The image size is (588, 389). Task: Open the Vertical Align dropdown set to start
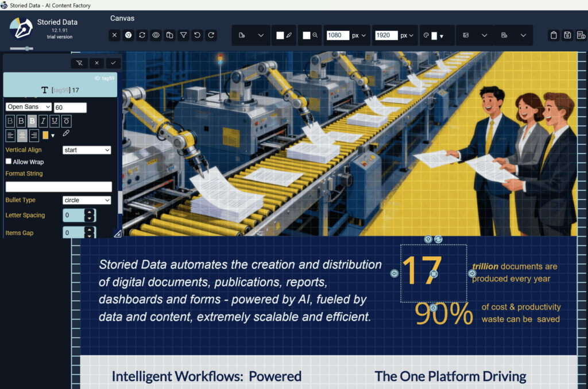[x=87, y=149]
